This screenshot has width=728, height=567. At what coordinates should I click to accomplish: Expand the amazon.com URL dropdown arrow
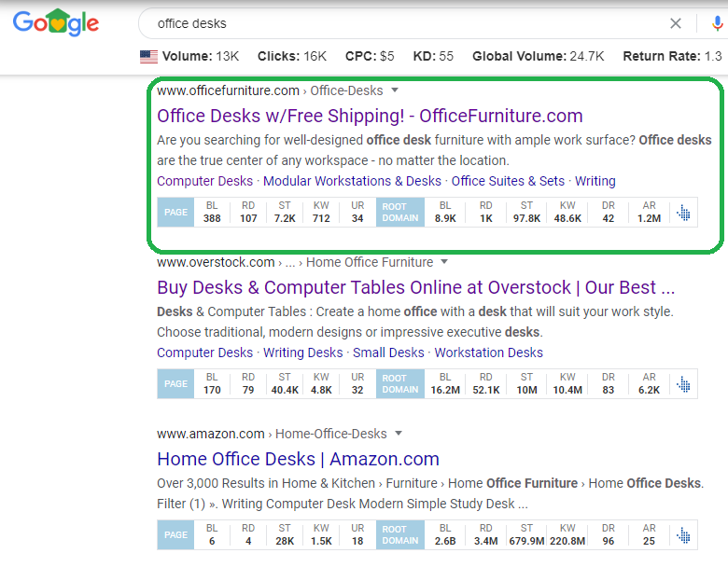[399, 434]
